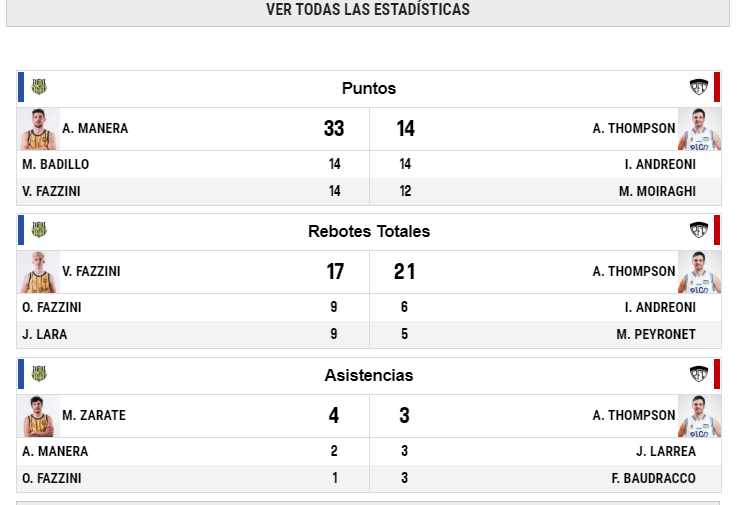Select O. Fazzini in Rebotes Totales
738x505 pixels.
click(52, 307)
